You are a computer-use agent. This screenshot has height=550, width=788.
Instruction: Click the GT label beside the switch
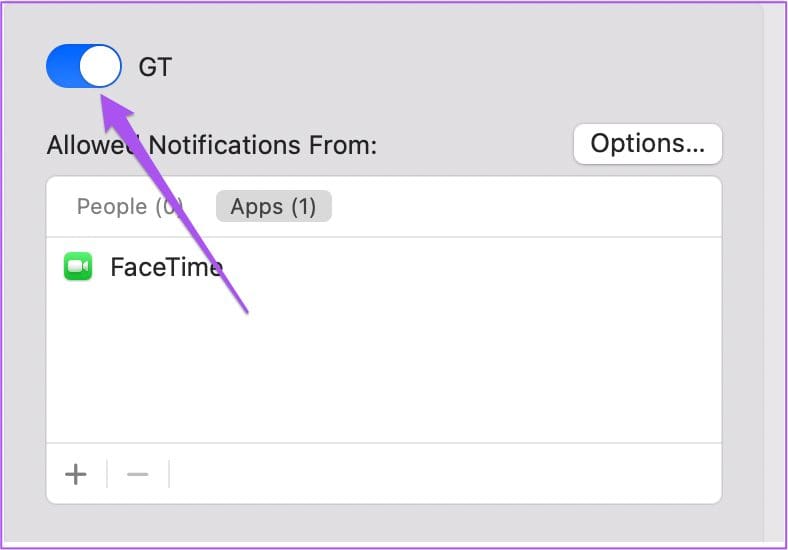(155, 67)
